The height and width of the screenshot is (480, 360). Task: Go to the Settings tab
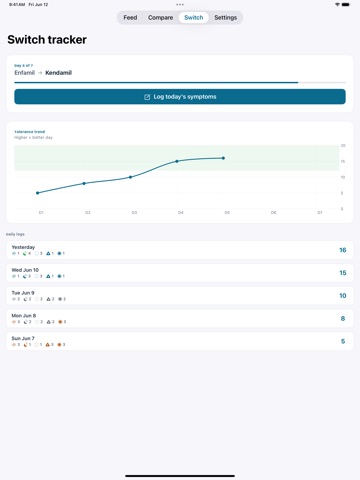(x=226, y=18)
